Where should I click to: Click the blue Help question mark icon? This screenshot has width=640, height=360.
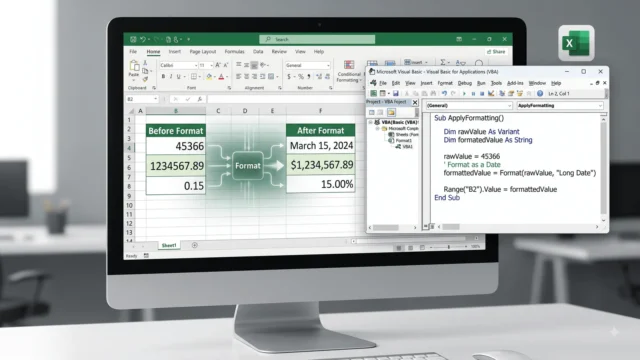point(540,93)
